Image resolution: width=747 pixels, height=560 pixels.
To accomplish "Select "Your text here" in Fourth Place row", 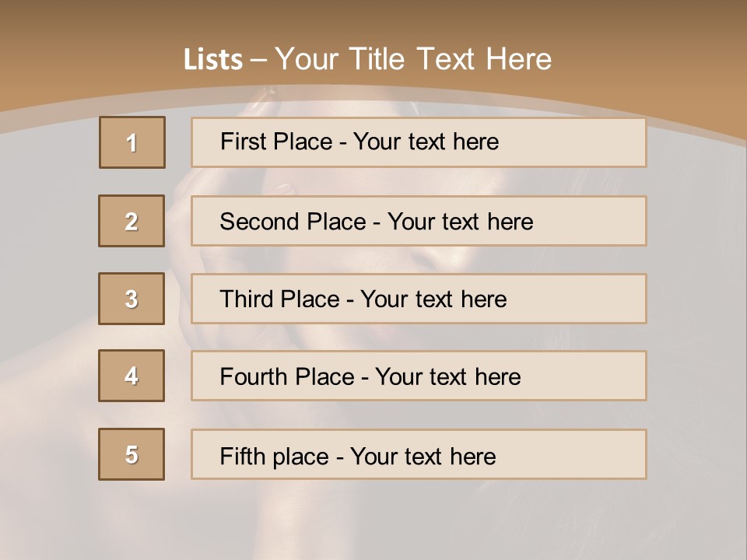I will [447, 377].
